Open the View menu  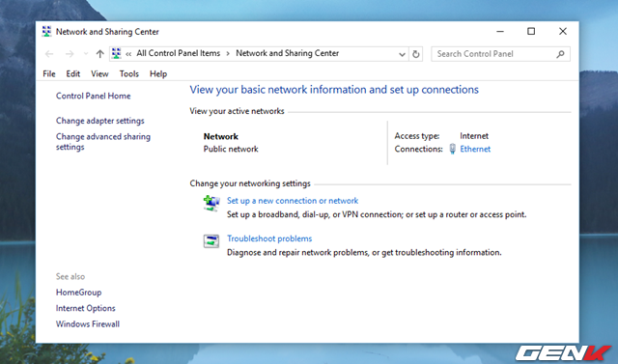[x=99, y=74]
